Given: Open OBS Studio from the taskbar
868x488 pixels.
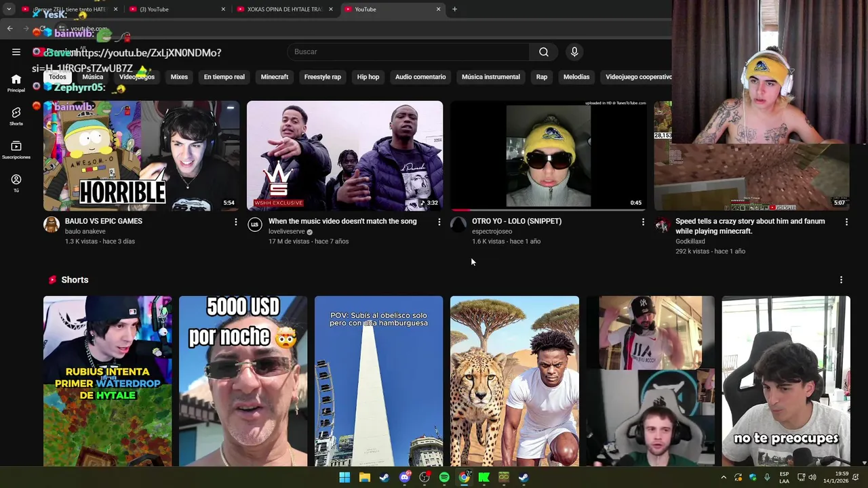Looking at the screenshot, I should coord(425,477).
